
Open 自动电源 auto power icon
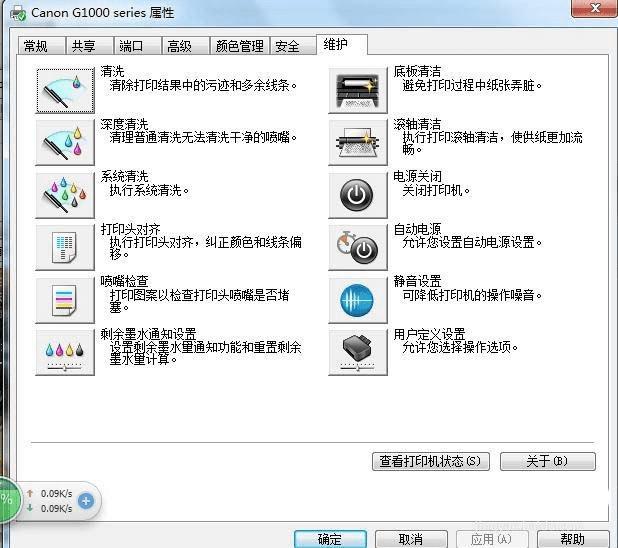pyautogui.click(x=358, y=247)
